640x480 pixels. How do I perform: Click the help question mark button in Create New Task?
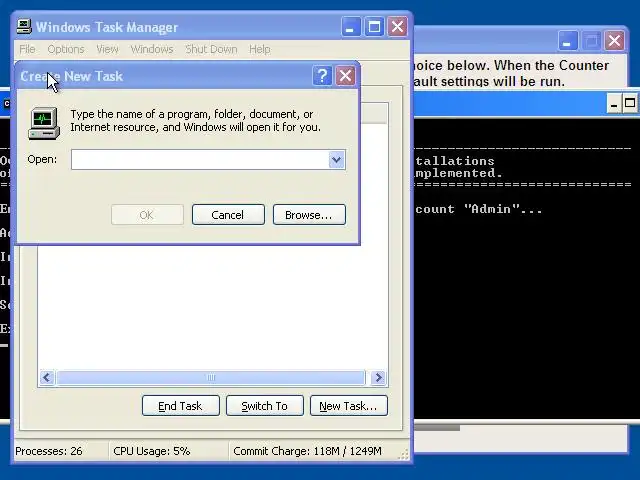(322, 76)
